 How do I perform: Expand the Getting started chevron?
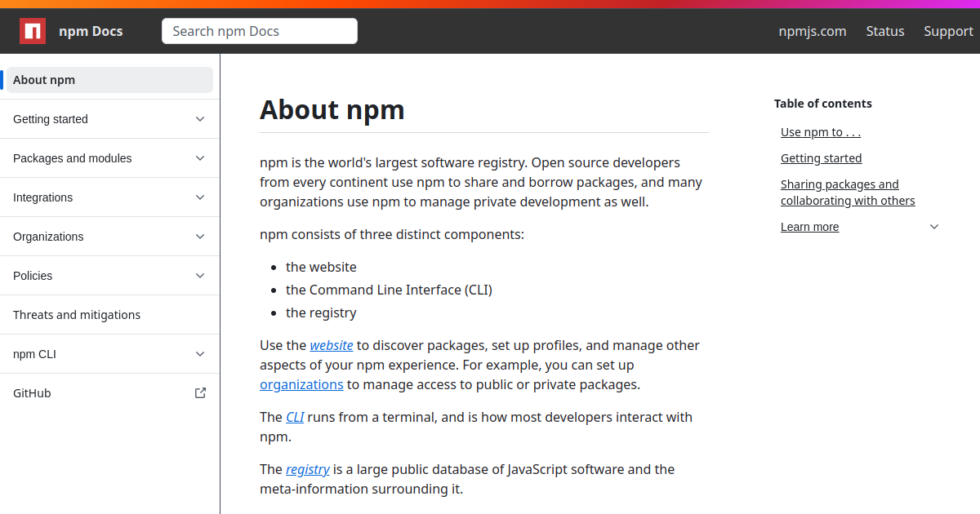200,119
